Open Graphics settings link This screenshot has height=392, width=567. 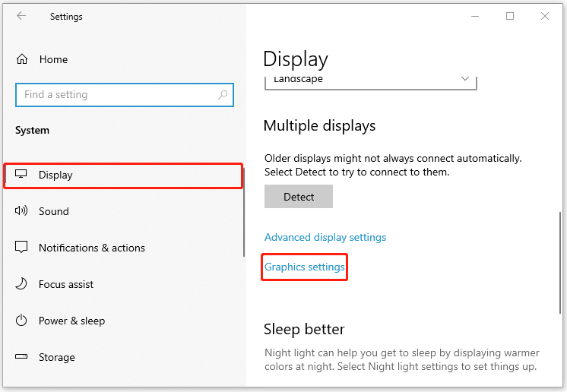pyautogui.click(x=305, y=267)
